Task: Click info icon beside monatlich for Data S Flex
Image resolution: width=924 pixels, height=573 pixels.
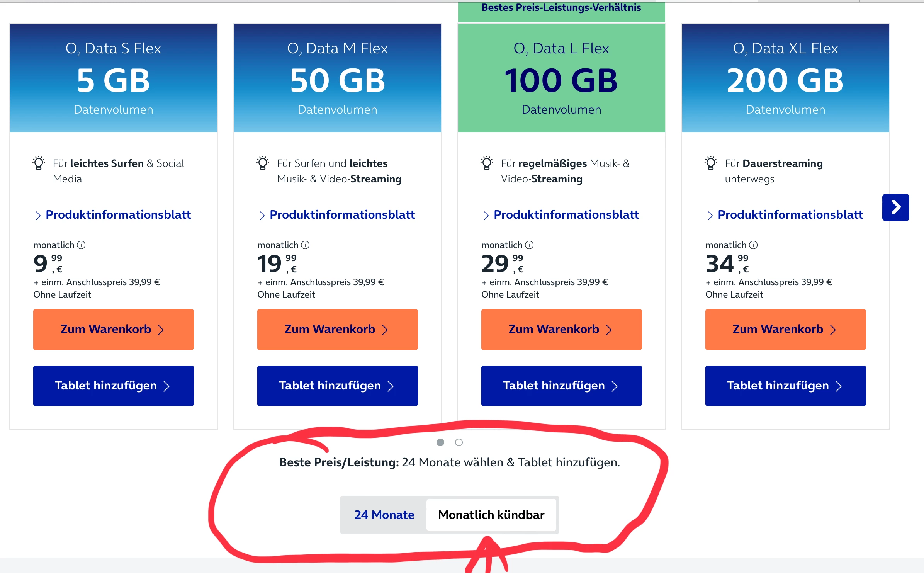Action: [81, 245]
